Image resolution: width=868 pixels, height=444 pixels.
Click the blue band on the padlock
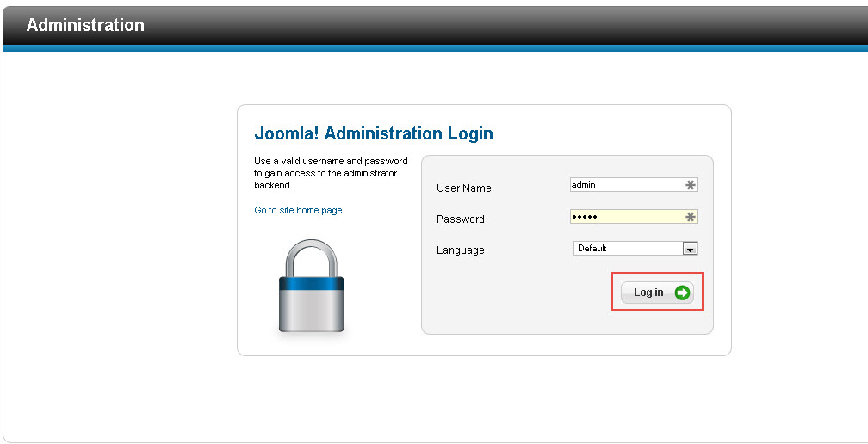(x=311, y=284)
